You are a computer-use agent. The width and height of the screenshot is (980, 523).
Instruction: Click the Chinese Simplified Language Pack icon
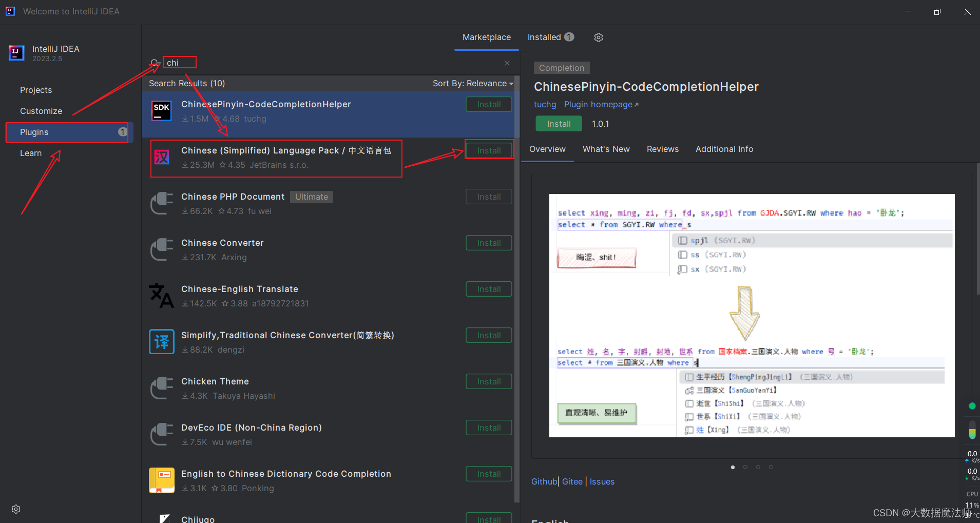[x=162, y=157]
